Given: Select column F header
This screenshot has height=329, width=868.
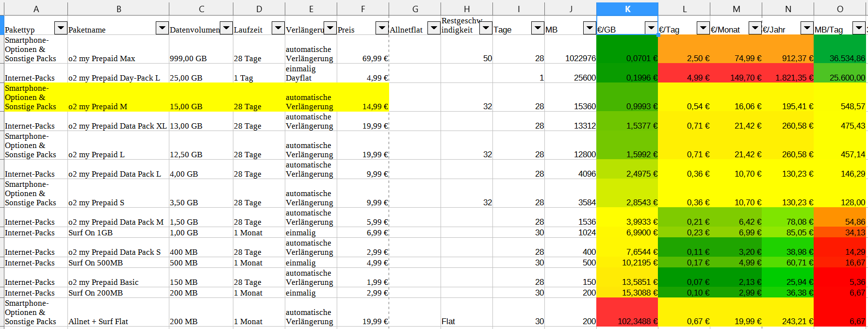Looking at the screenshot, I should [363, 9].
